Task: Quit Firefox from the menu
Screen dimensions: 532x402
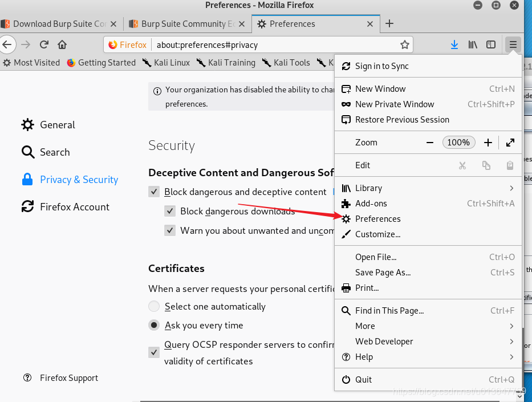Action: (428, 380)
